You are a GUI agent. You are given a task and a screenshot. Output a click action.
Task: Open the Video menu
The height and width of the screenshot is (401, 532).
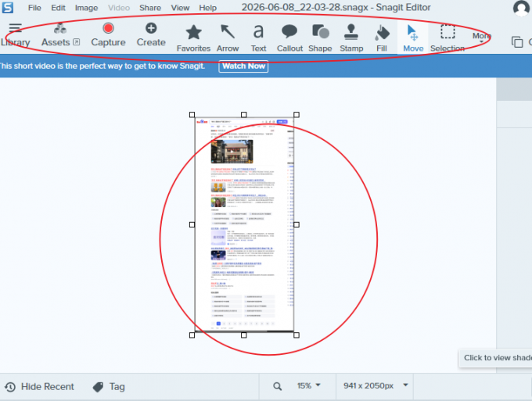pos(119,8)
